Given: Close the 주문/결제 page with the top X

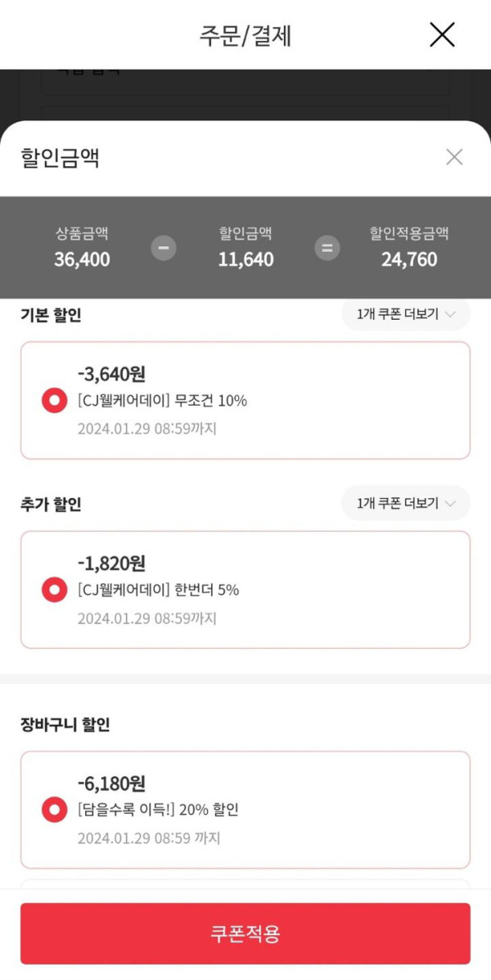Looking at the screenshot, I should coord(442,35).
